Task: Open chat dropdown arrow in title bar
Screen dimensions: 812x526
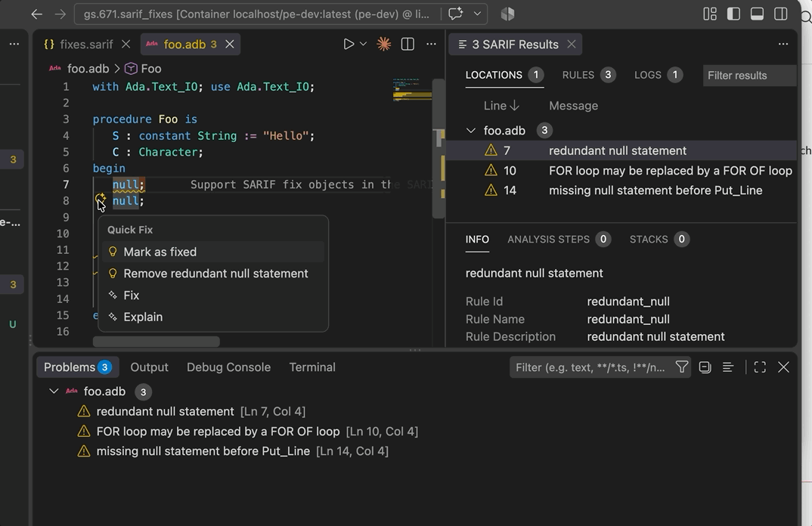Action: click(x=477, y=14)
